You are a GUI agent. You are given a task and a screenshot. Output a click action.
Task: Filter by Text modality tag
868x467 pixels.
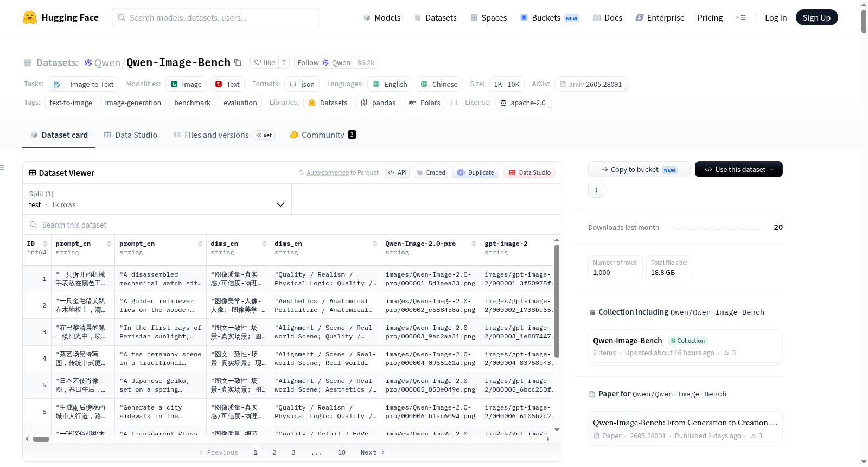coord(227,84)
